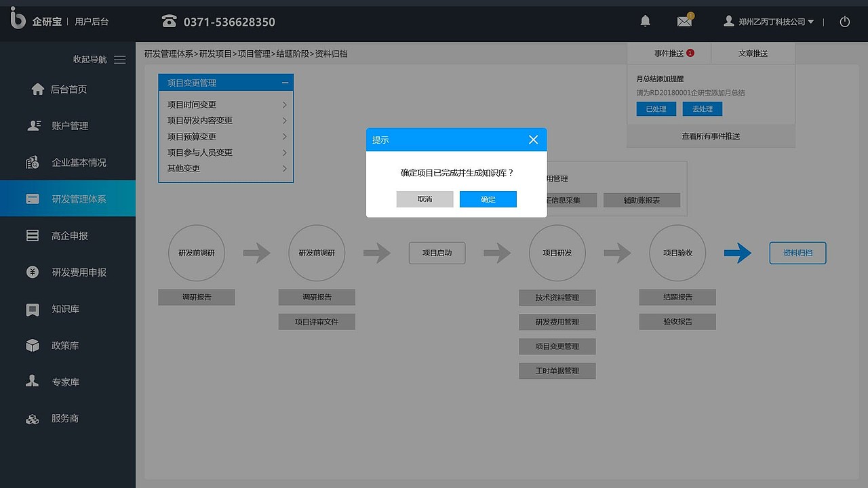Screen dimensions: 868x488
Task: Click 确定 in the dialog
Action: tap(488, 199)
